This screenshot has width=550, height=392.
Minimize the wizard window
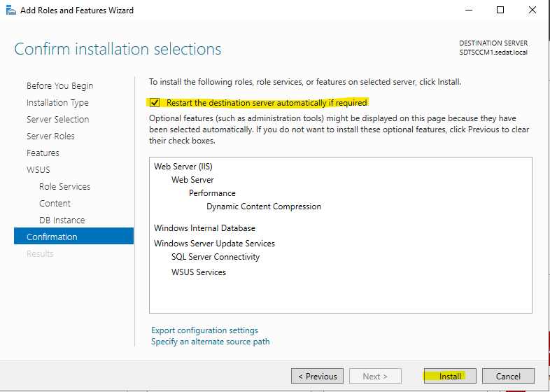(x=469, y=10)
